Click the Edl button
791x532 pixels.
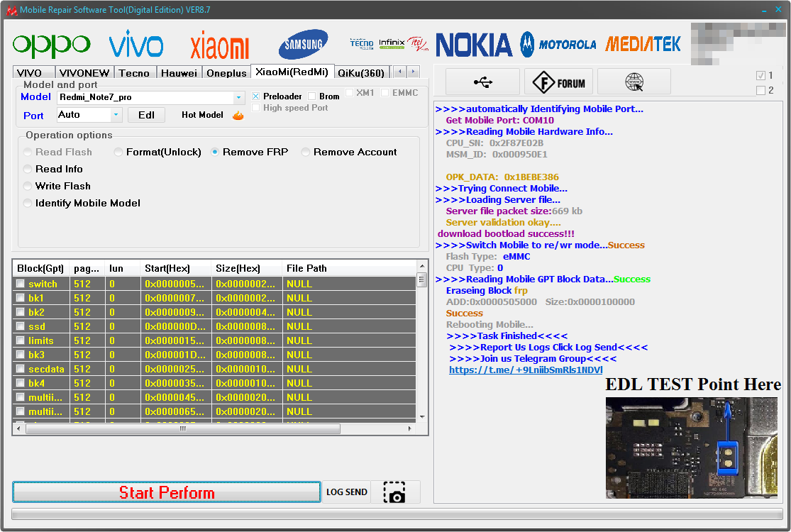[x=146, y=115]
